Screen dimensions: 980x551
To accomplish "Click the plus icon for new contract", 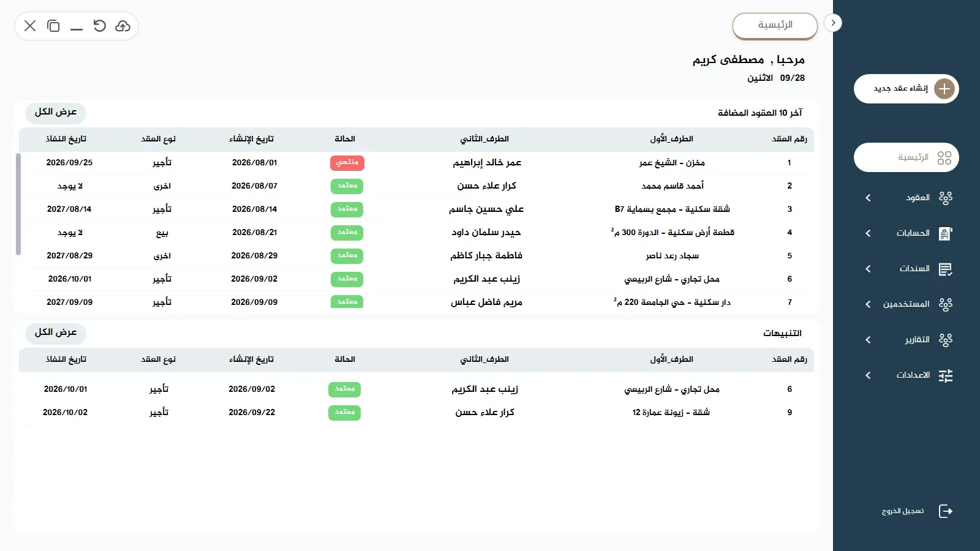I will point(944,89).
